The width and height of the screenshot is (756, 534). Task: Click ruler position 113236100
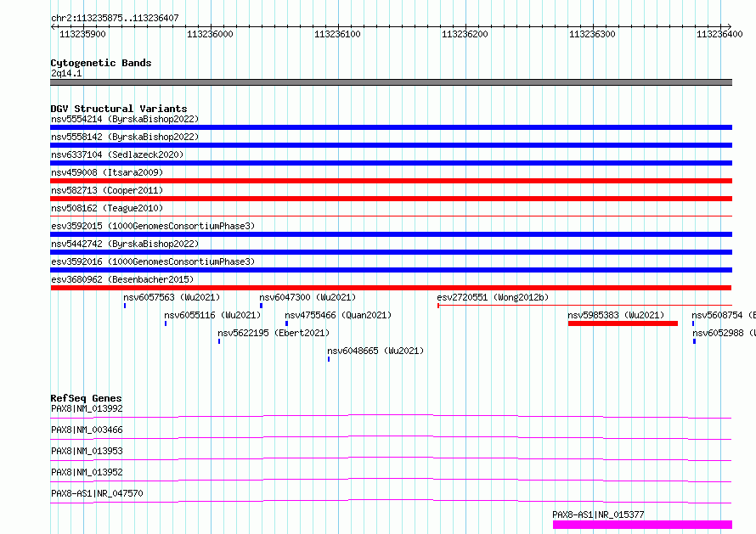click(x=337, y=34)
